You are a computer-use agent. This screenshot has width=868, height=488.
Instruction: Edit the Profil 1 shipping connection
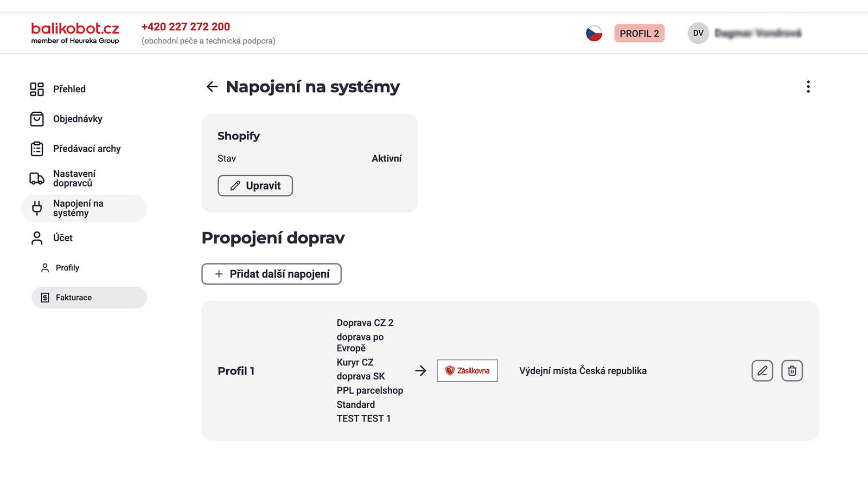pos(762,371)
